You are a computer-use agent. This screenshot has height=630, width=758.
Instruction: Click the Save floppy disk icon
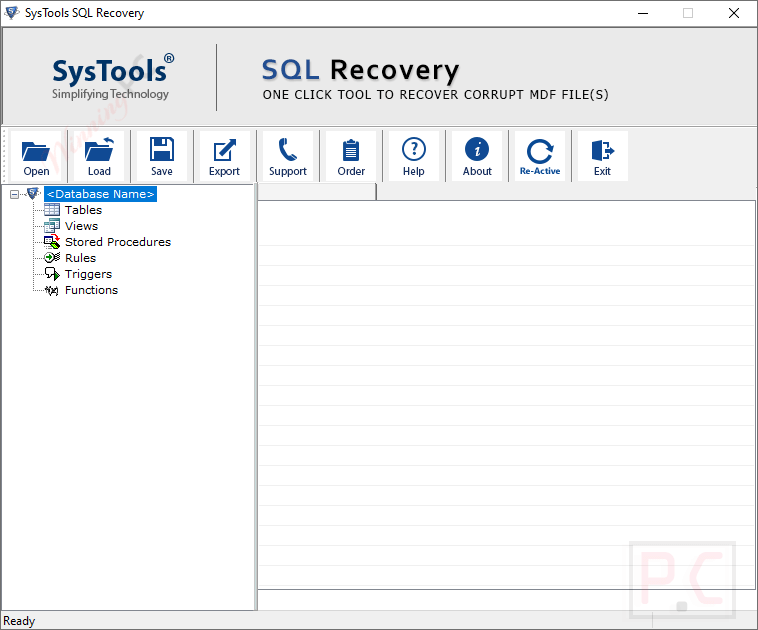[x=162, y=149]
